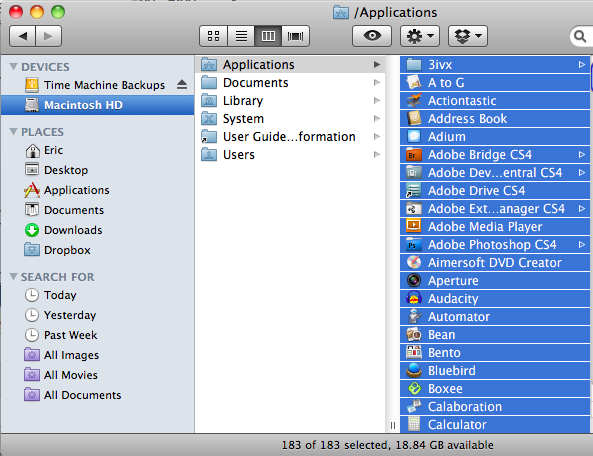Viewport: 593px width, 456px height.
Task: Click the Address Book icon
Action: [x=414, y=118]
